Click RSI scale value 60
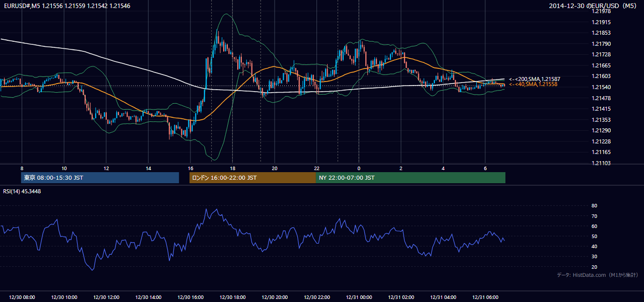Screen dimensions: 644x302 click(594, 226)
